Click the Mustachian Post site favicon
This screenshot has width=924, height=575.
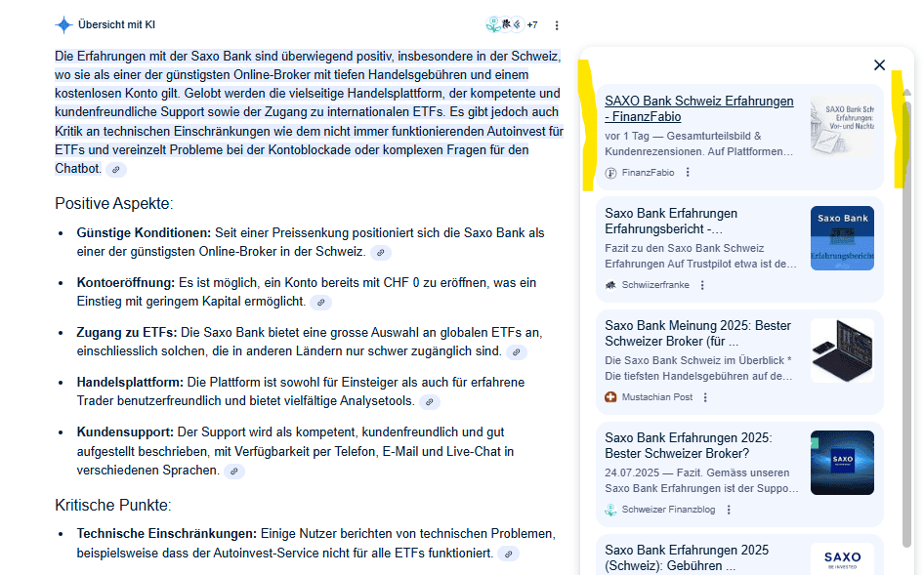(x=609, y=396)
